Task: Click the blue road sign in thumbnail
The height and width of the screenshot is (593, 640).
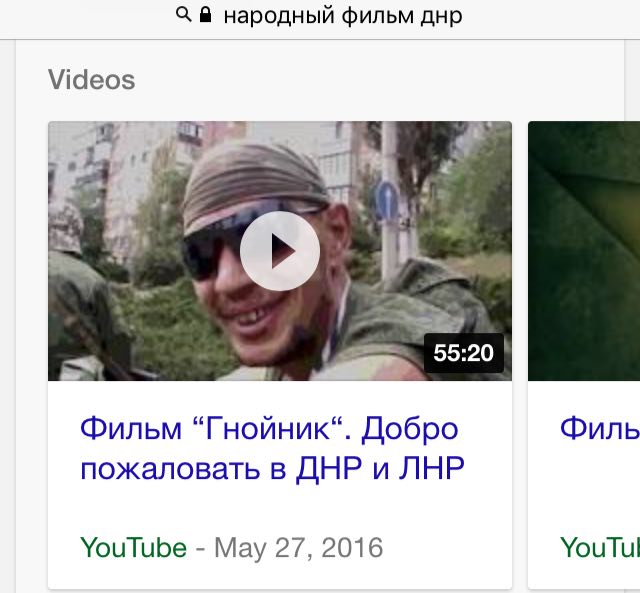Action: coord(386,200)
